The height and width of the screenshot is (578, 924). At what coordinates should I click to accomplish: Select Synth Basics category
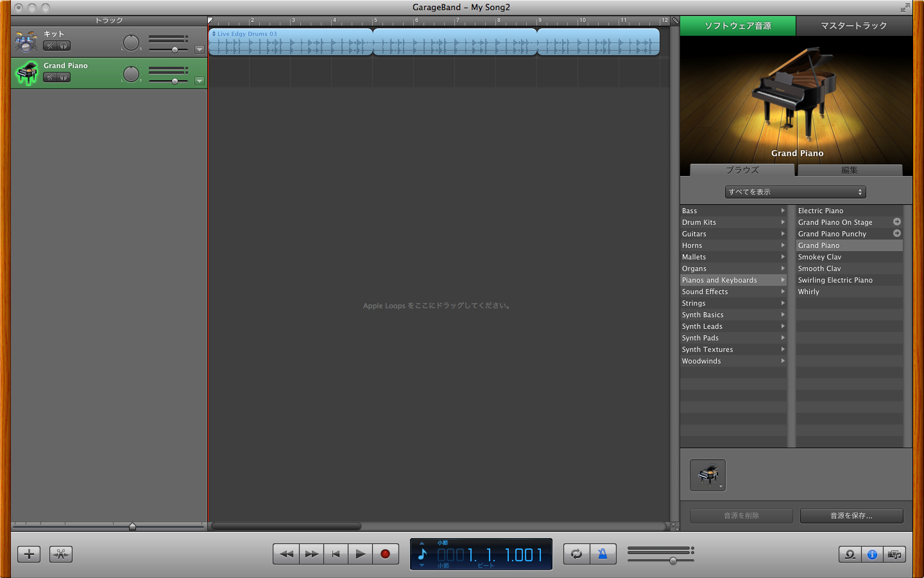coord(733,315)
